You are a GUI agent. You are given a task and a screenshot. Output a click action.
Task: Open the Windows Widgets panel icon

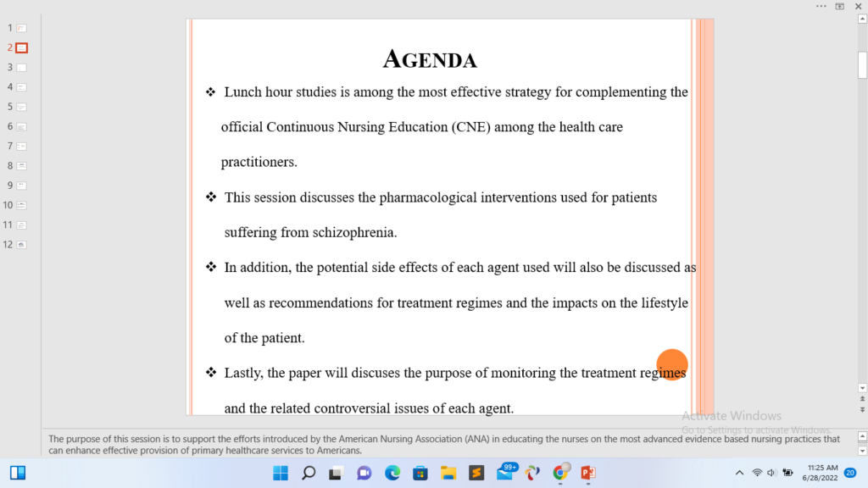click(17, 473)
